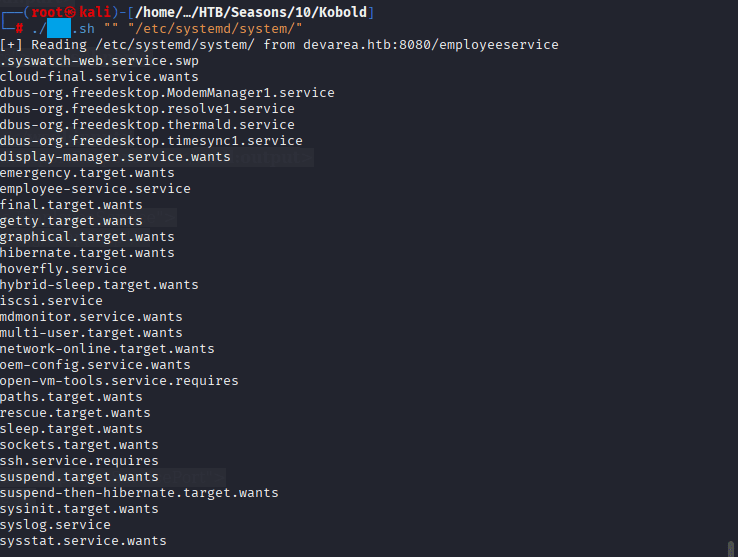Viewport: 738px width, 557px height.
Task: Click the mdmonitor.service.wants entry
Action: point(91,316)
